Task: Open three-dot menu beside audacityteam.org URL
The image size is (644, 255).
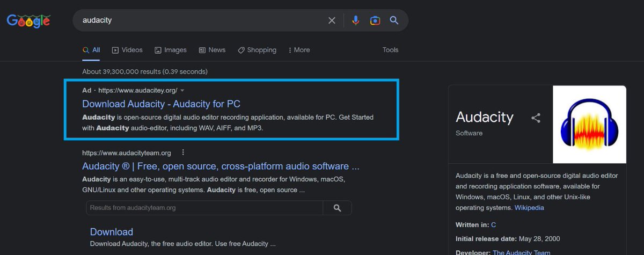Action: pyautogui.click(x=183, y=152)
